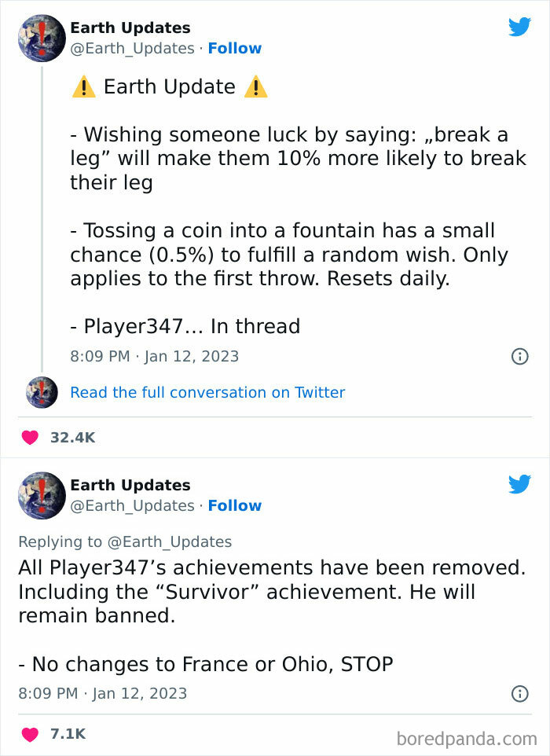
Task: Click the small avatar beside the conversation link
Action: pos(42,392)
